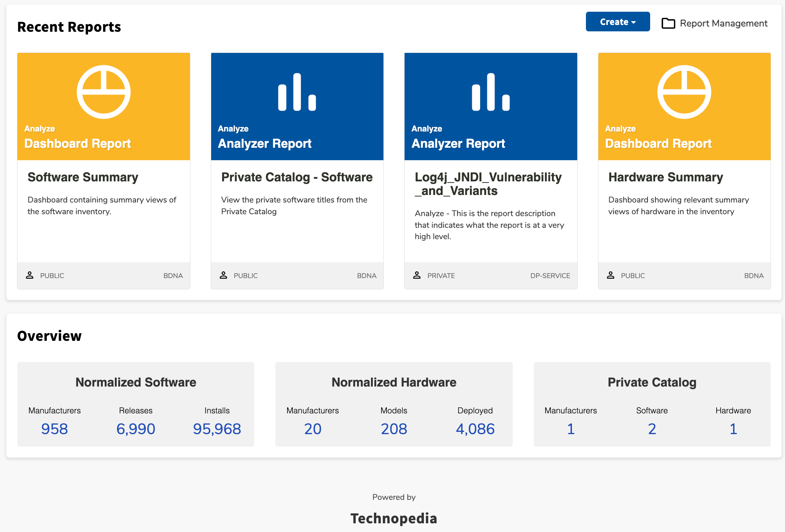Click the person icon next to PUBLIC on Hardware Summary
The height and width of the screenshot is (532, 785).
pyautogui.click(x=611, y=275)
